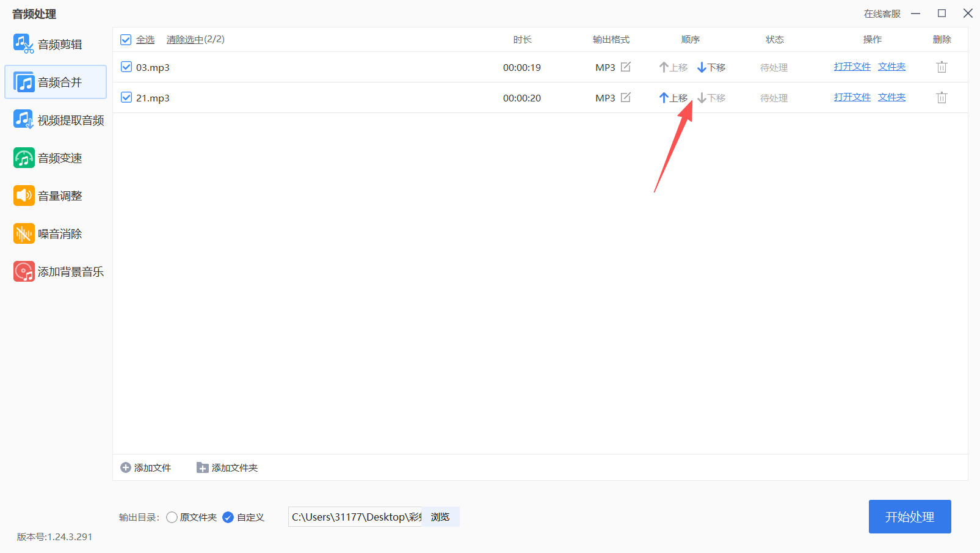
Task: Click the 时长 column header
Action: [522, 40]
